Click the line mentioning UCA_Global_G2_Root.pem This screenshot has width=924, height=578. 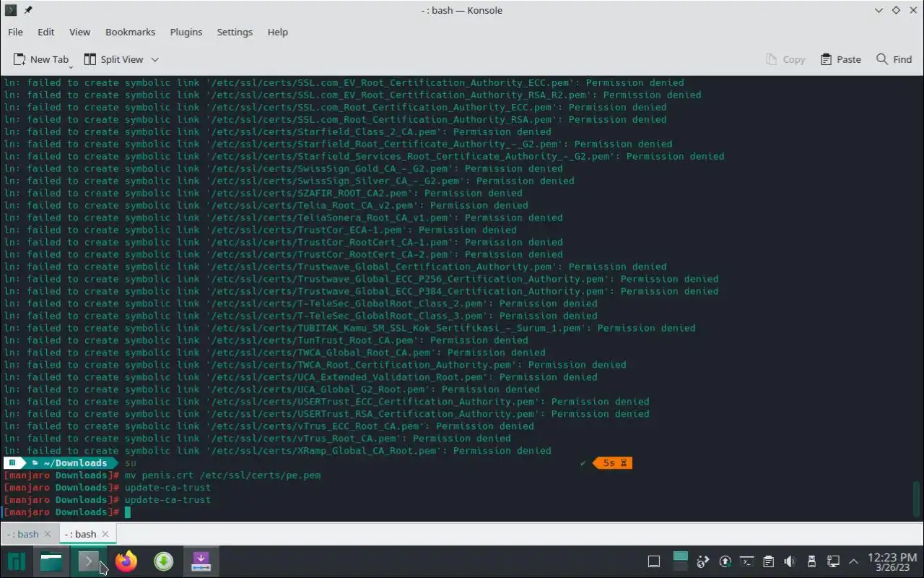tap(271, 389)
